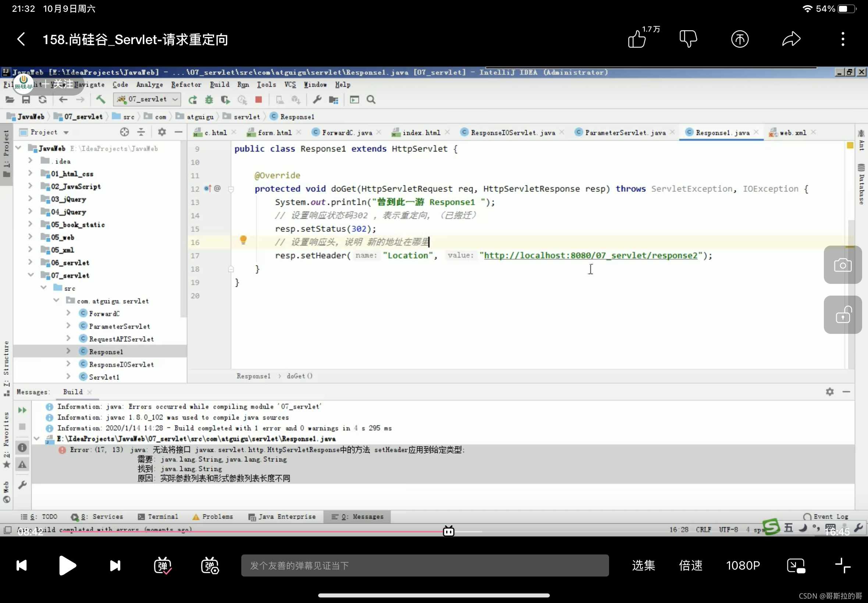Expand the 06_servlet folder in Project tree

pyautogui.click(x=31, y=262)
